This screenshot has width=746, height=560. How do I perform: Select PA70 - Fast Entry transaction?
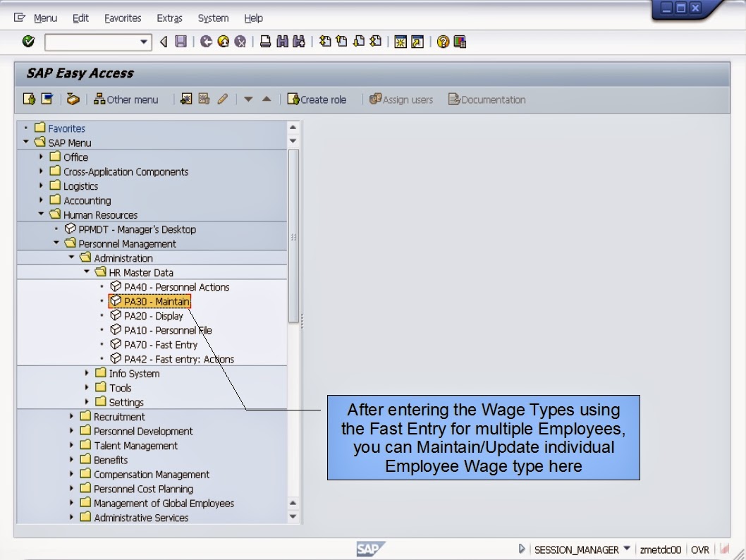click(x=154, y=344)
